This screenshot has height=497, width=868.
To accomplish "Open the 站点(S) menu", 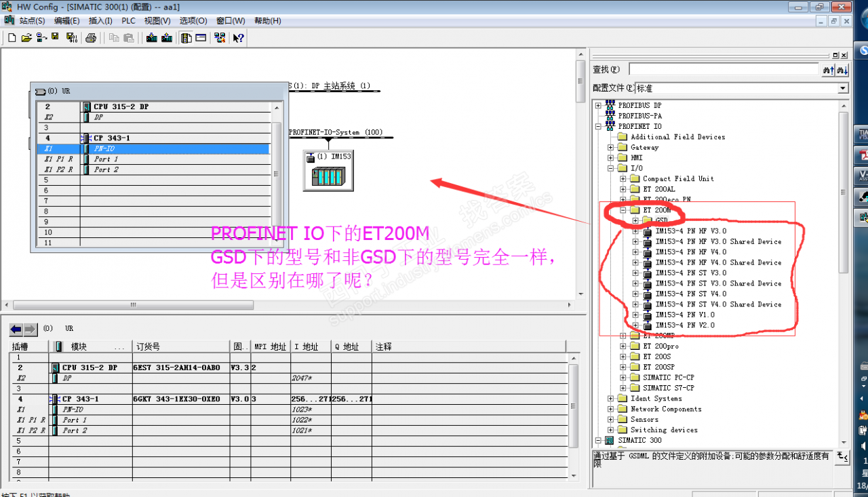I will click(32, 21).
